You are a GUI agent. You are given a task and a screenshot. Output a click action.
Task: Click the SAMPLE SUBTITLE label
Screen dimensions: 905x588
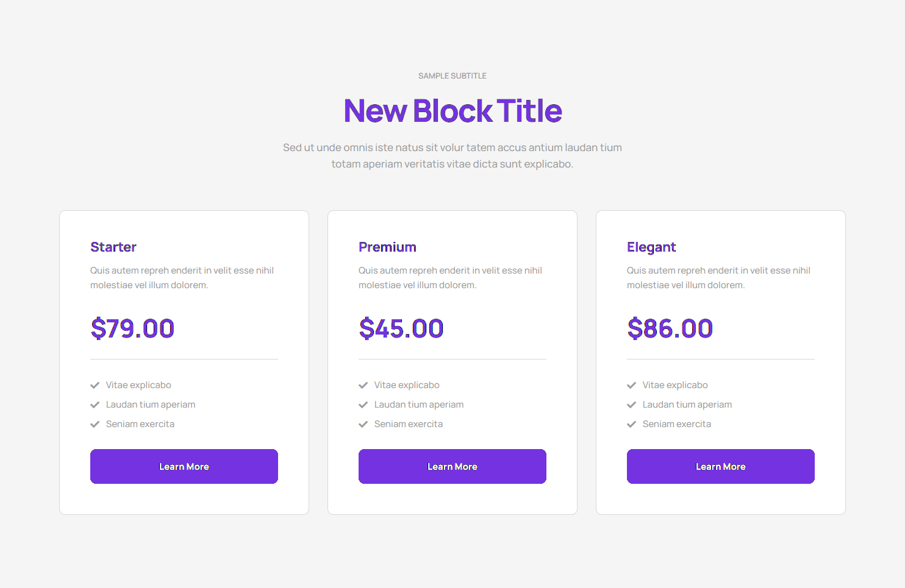pyautogui.click(x=452, y=76)
